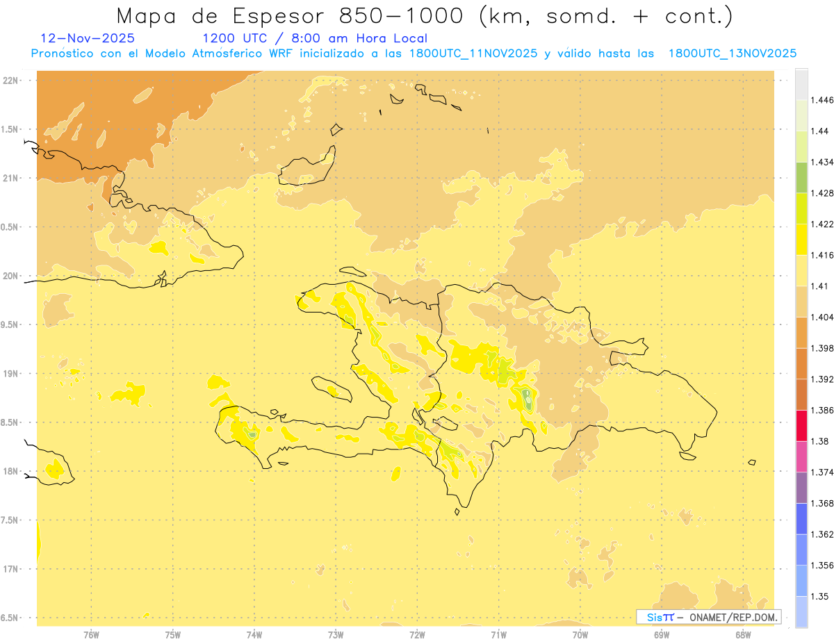Click the "70W" longitude label
Viewport: 834px width, 644px height.
coord(580,634)
